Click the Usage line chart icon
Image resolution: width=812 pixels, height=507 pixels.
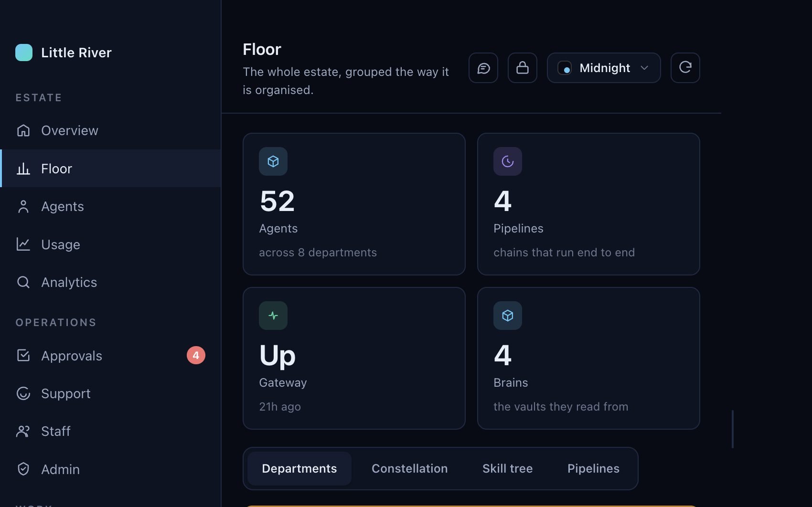(23, 244)
